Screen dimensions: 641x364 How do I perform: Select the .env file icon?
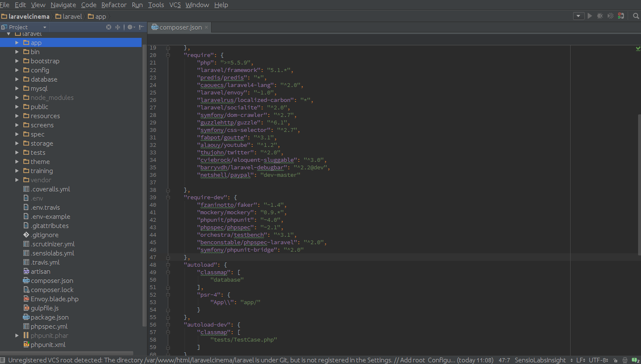click(26, 198)
